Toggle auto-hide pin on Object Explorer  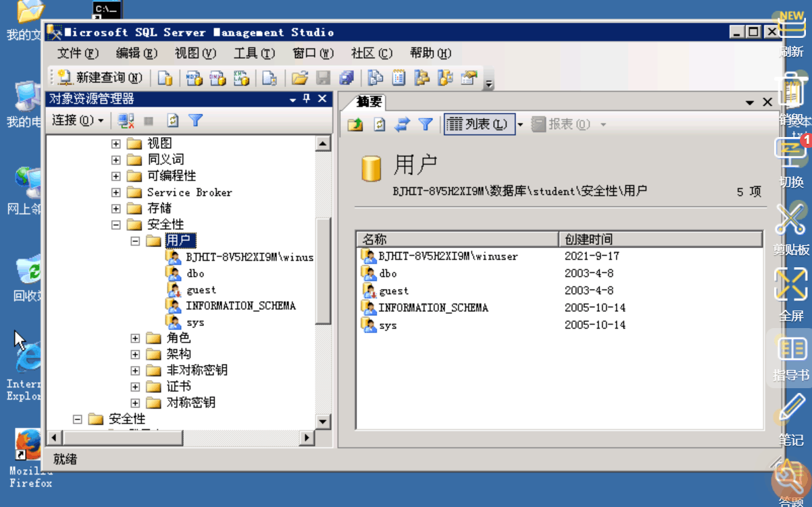coord(307,99)
